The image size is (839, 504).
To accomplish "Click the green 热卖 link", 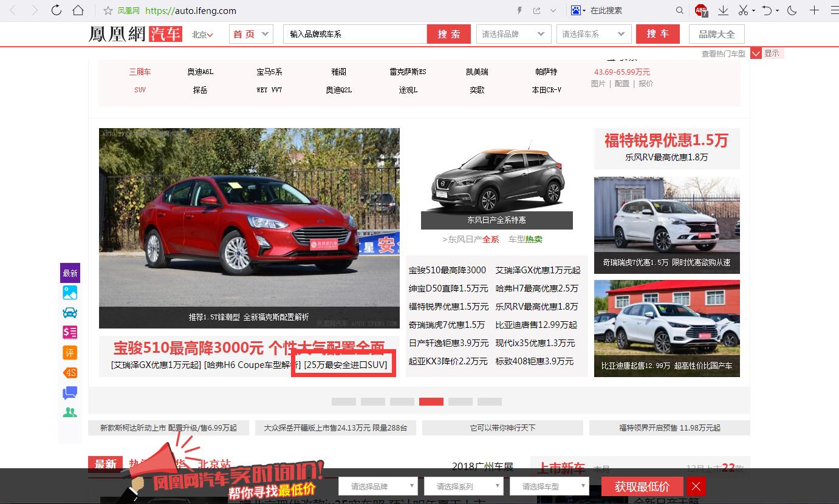I will click(534, 239).
